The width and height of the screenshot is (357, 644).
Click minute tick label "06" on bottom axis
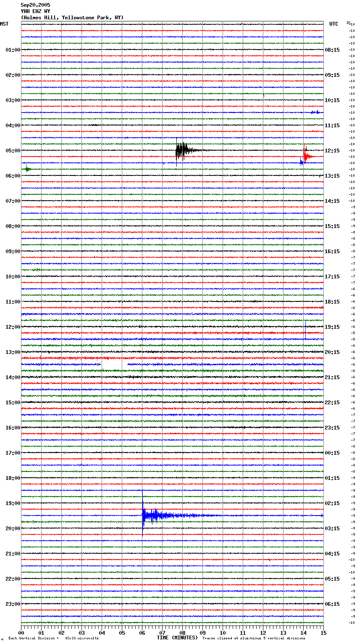[x=142, y=633]
